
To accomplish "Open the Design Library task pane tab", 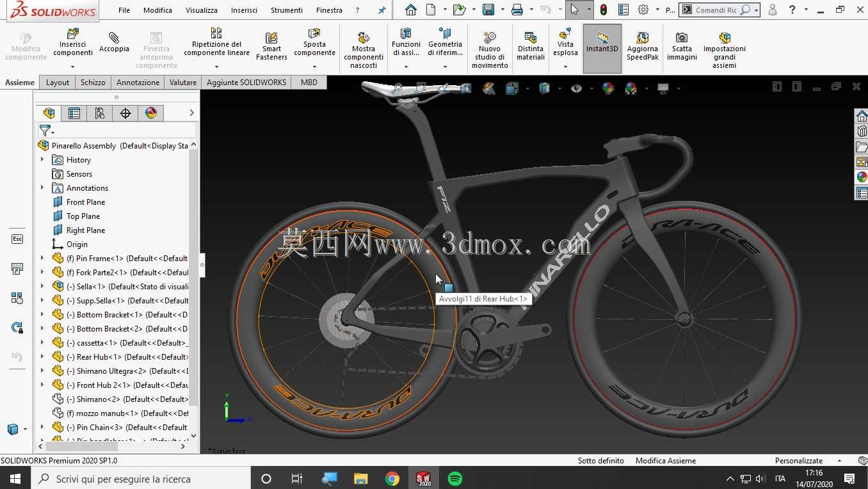I will (x=862, y=131).
